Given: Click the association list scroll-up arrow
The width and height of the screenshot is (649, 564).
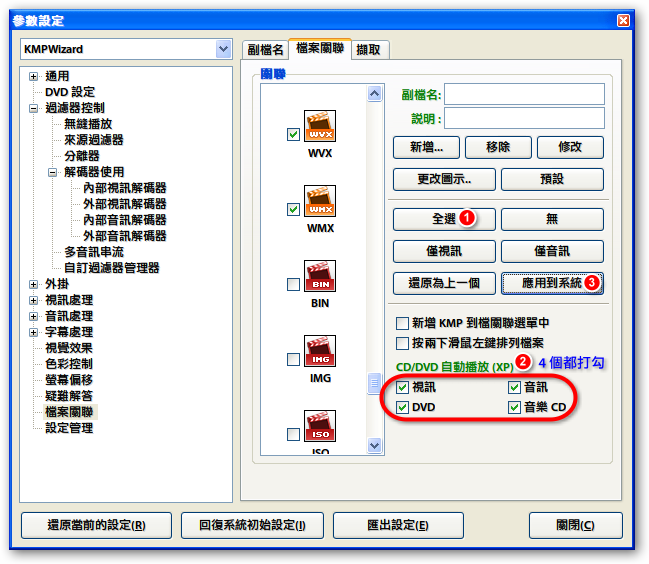Looking at the screenshot, I should click(x=375, y=94).
